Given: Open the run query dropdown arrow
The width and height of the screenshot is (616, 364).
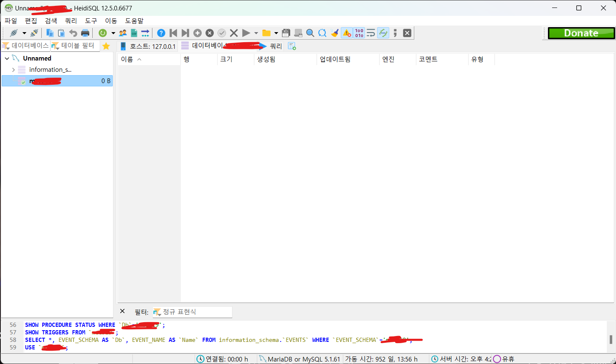Looking at the screenshot, I should pos(256,33).
